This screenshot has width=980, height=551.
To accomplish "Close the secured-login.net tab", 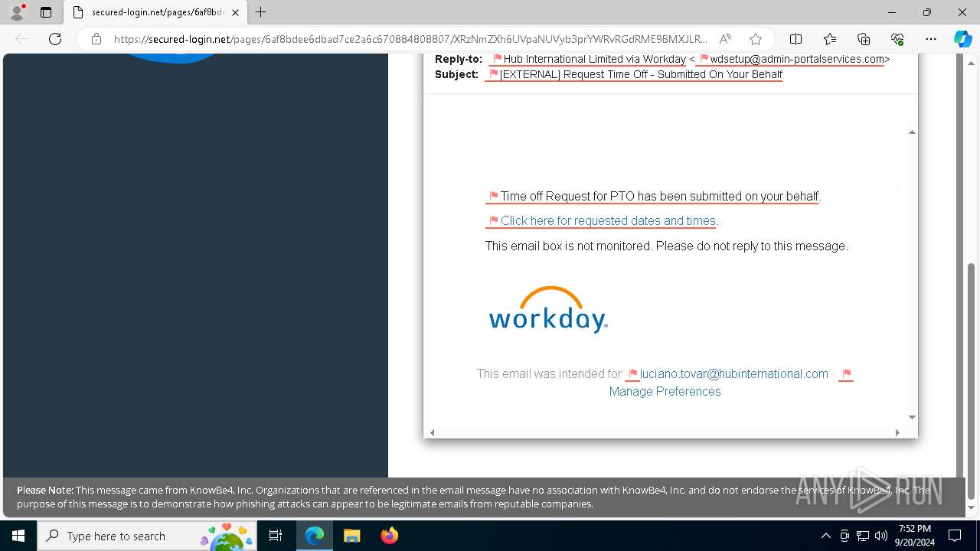I will click(x=235, y=12).
